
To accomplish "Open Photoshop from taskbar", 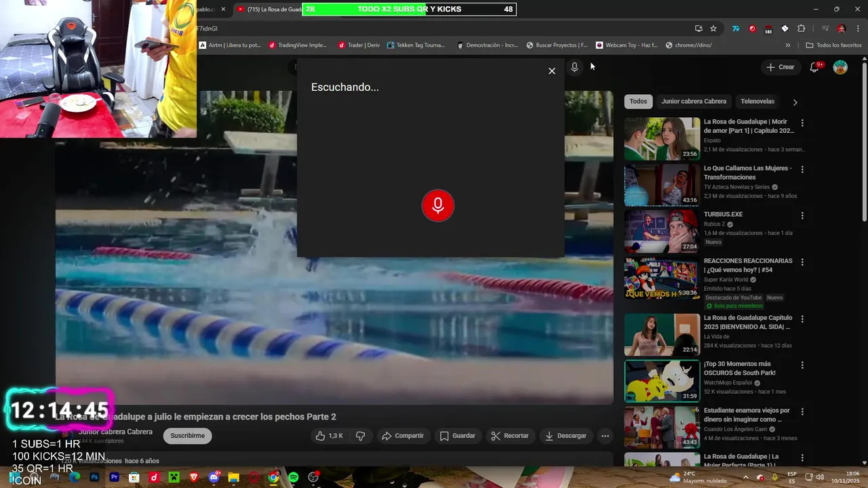I will click(x=94, y=477).
